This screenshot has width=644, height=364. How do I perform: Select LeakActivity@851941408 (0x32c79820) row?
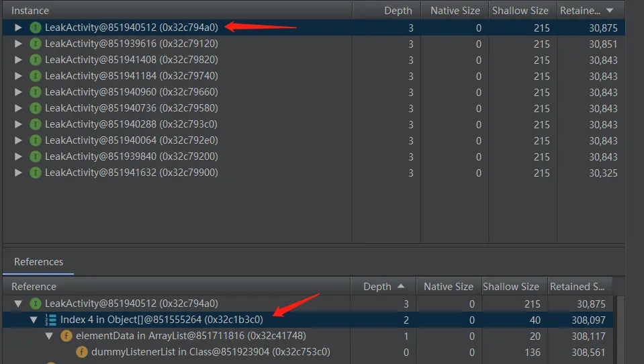[x=314, y=60]
